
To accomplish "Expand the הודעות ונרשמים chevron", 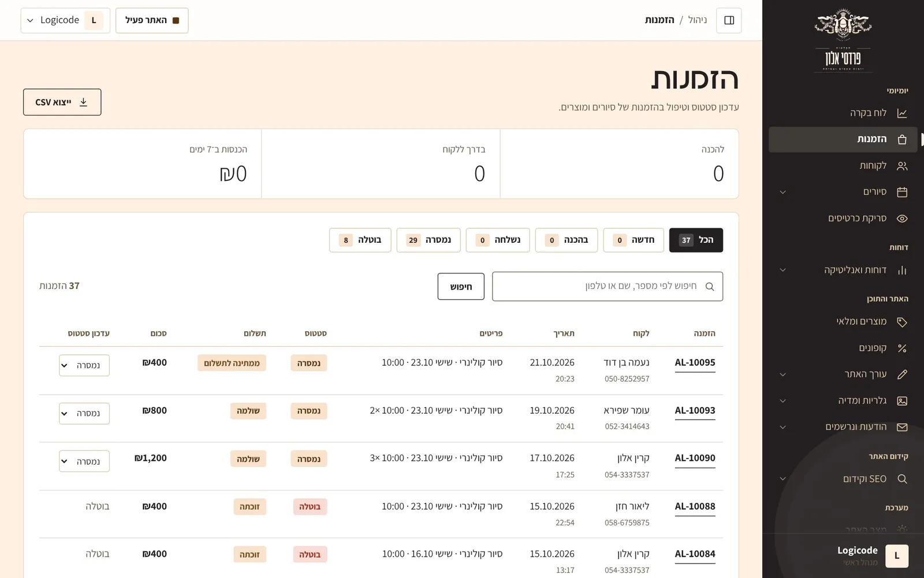I will coord(783,427).
